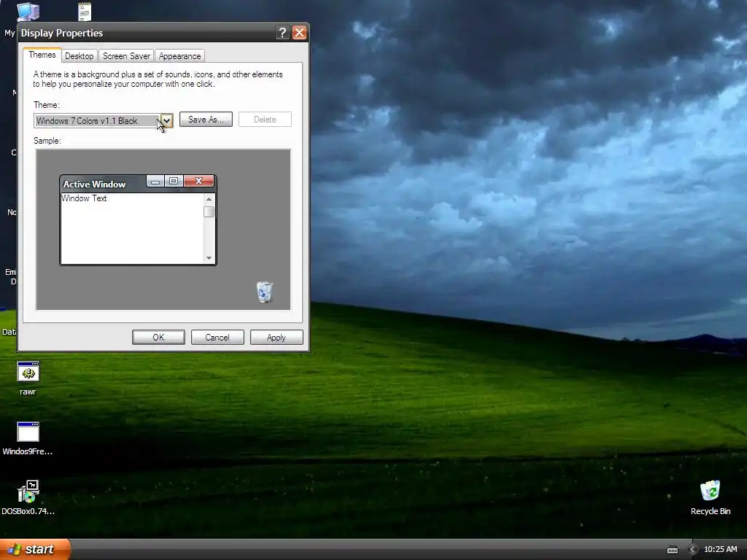The image size is (747, 560).
Task: Click the sample window's maximize button
Action: (174, 181)
